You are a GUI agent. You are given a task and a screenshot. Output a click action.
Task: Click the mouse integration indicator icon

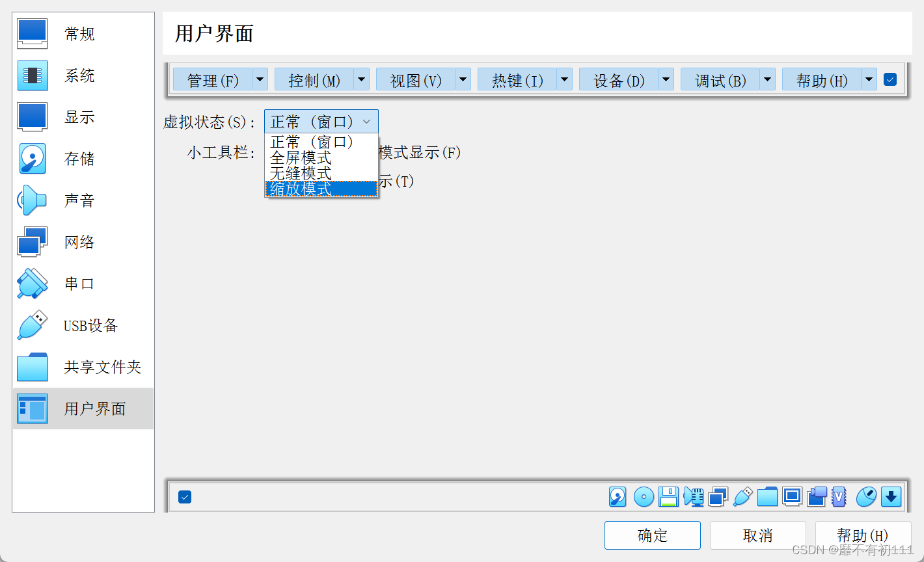pyautogui.click(x=866, y=497)
